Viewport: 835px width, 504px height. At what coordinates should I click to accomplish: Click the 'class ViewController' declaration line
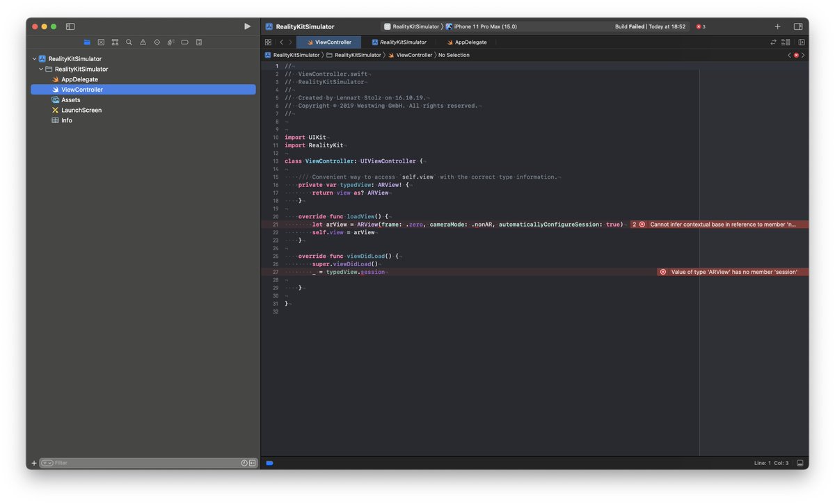354,161
